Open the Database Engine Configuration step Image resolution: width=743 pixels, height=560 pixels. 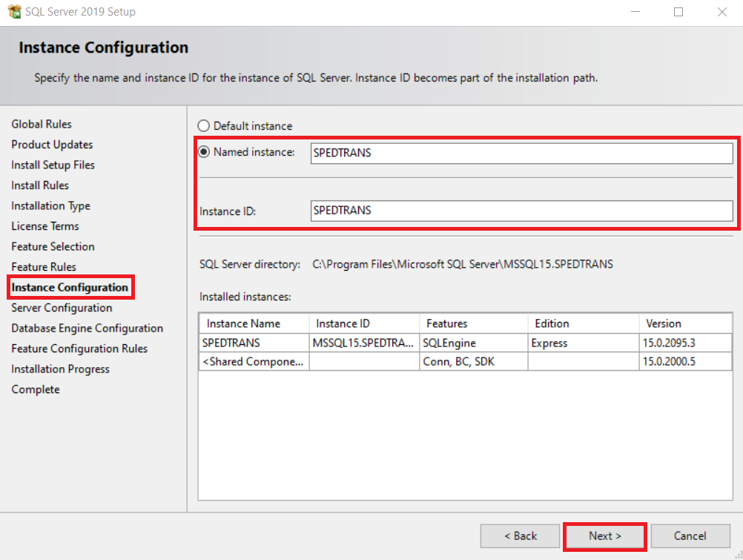coord(87,328)
